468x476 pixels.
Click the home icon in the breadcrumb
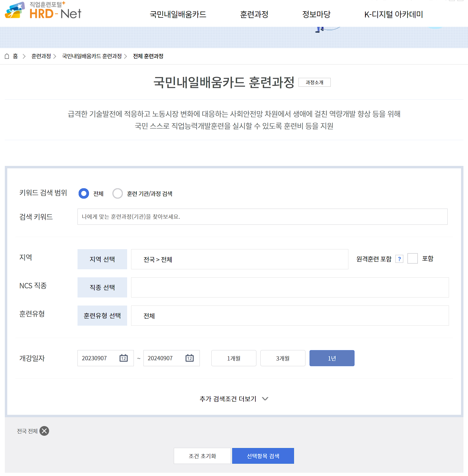[7, 56]
